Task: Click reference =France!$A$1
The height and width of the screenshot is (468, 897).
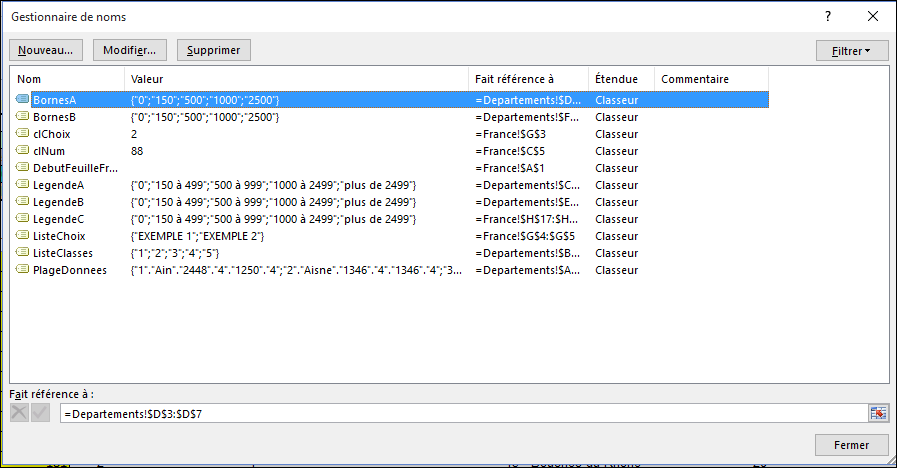Action: coord(510,168)
